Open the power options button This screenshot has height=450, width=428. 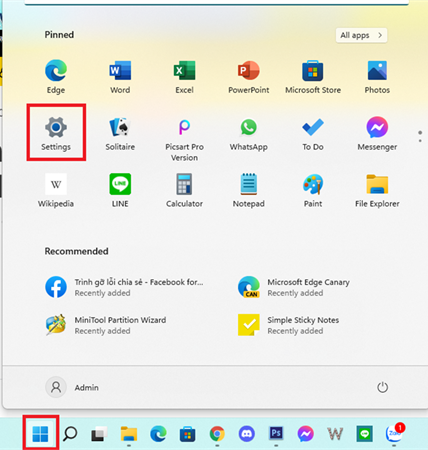(x=382, y=387)
